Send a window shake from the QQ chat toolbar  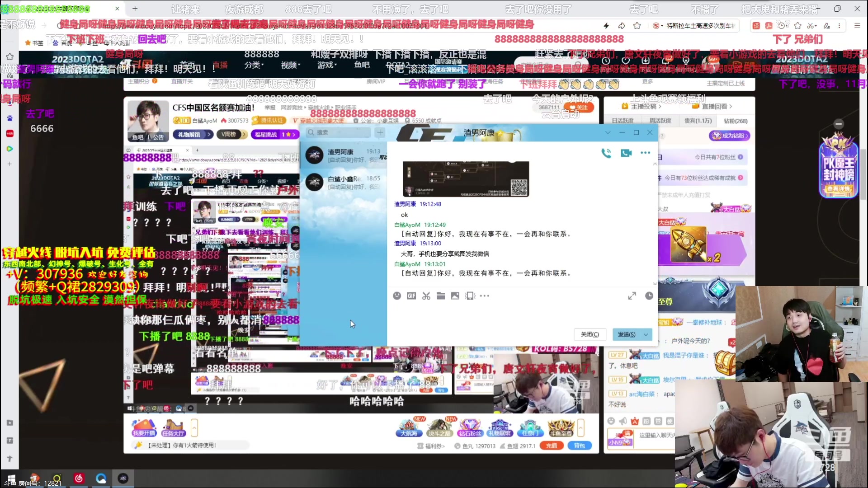click(x=470, y=296)
